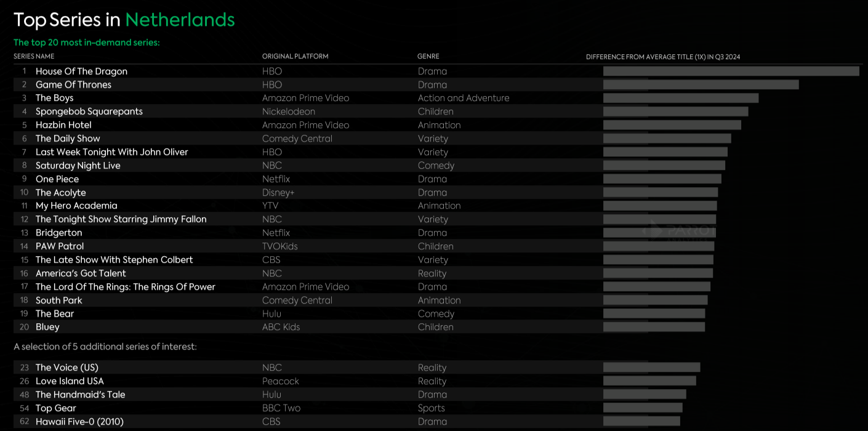
Task: Click the One Piece series name
Action: (57, 179)
